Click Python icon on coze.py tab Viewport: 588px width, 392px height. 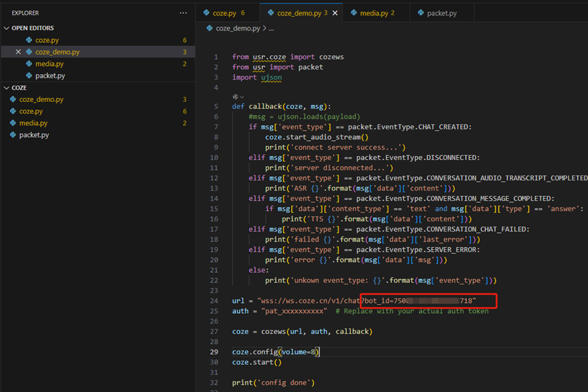(x=207, y=13)
